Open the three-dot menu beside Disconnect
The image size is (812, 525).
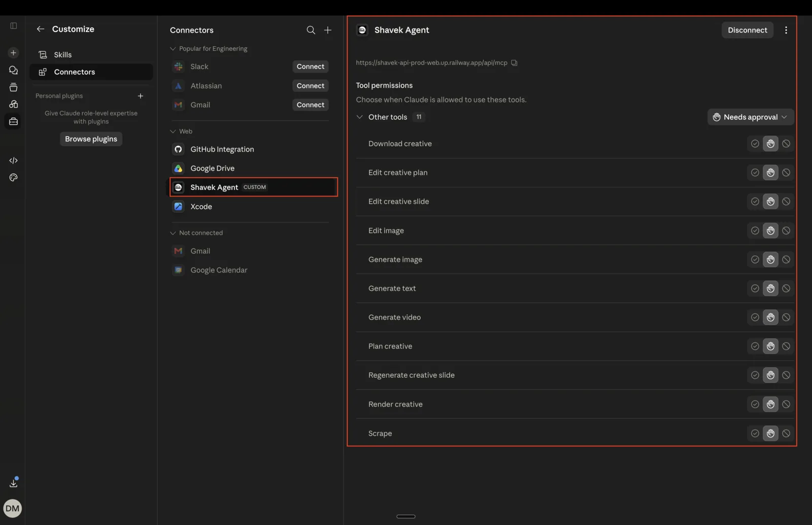point(786,30)
